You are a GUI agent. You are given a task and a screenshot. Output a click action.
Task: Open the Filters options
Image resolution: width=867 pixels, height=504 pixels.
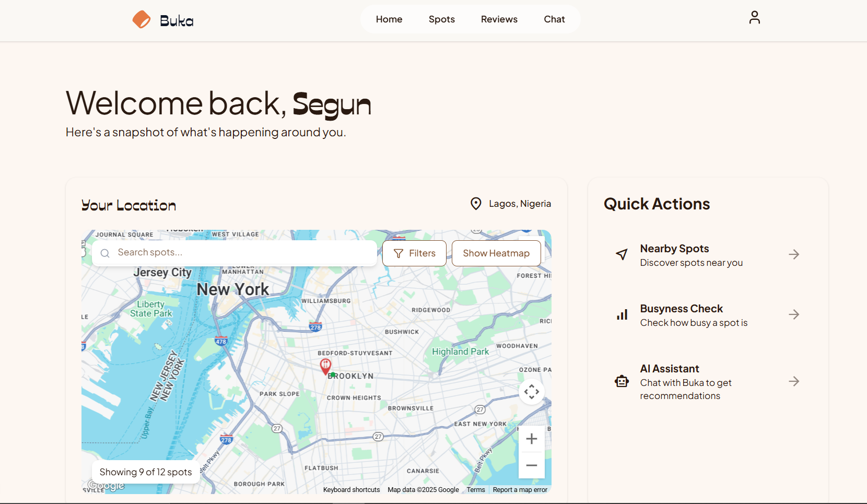[x=414, y=253]
